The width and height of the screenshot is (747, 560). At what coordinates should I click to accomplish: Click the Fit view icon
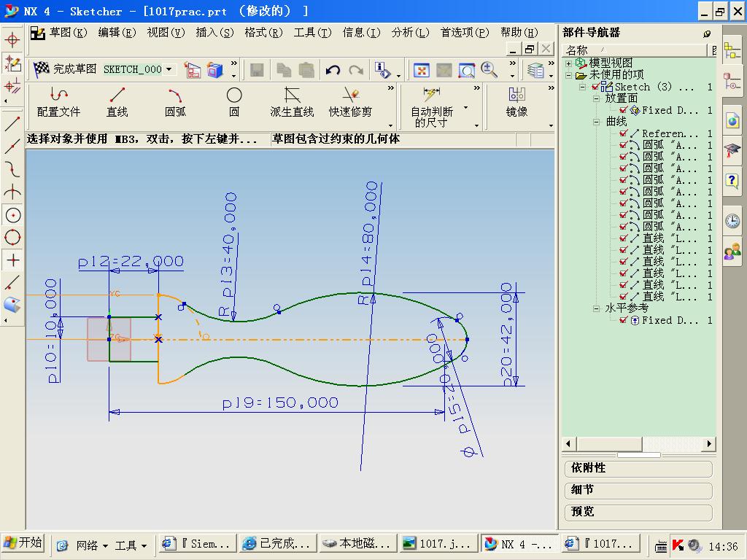(x=421, y=71)
